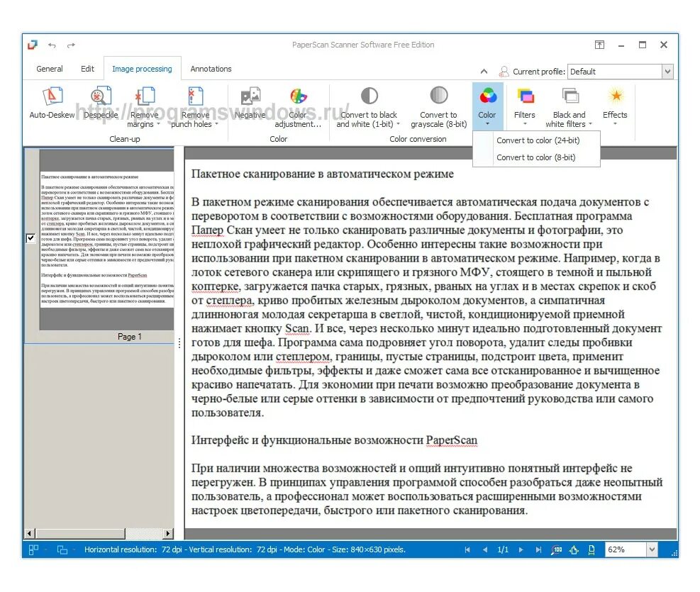Run the Despeckle clean-up tool

(101, 104)
